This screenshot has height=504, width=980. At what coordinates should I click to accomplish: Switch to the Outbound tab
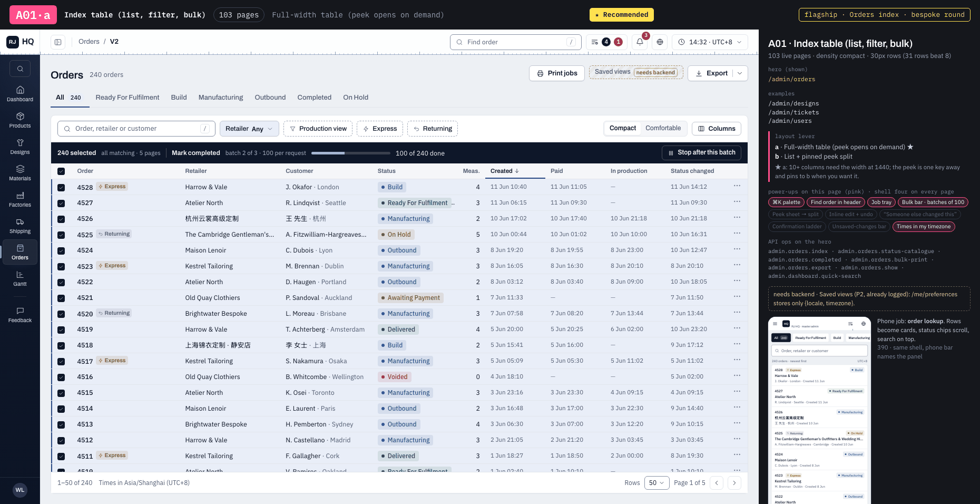pyautogui.click(x=270, y=98)
